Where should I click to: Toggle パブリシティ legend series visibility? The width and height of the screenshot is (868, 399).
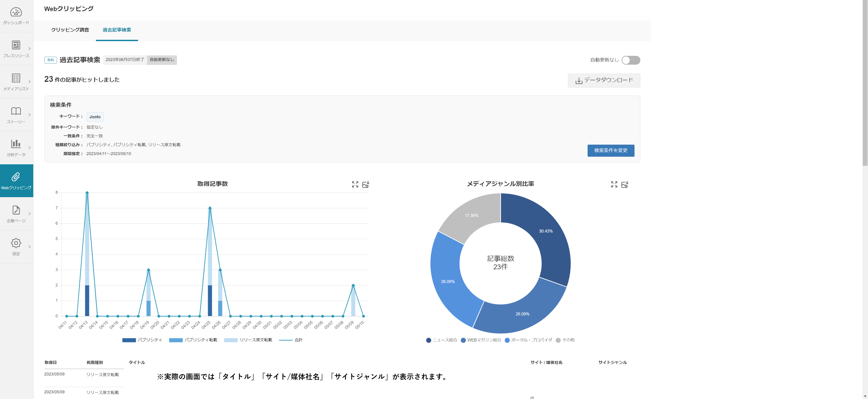point(142,340)
